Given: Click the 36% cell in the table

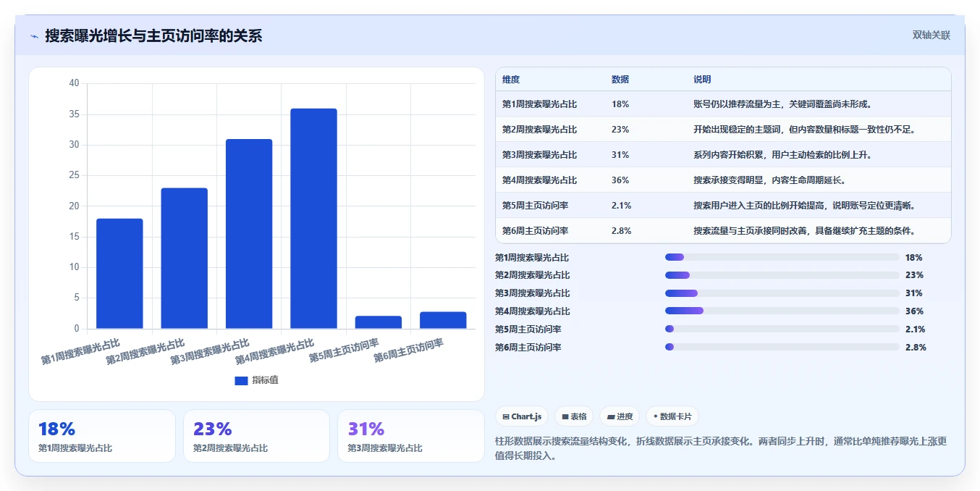Looking at the screenshot, I should [x=620, y=180].
